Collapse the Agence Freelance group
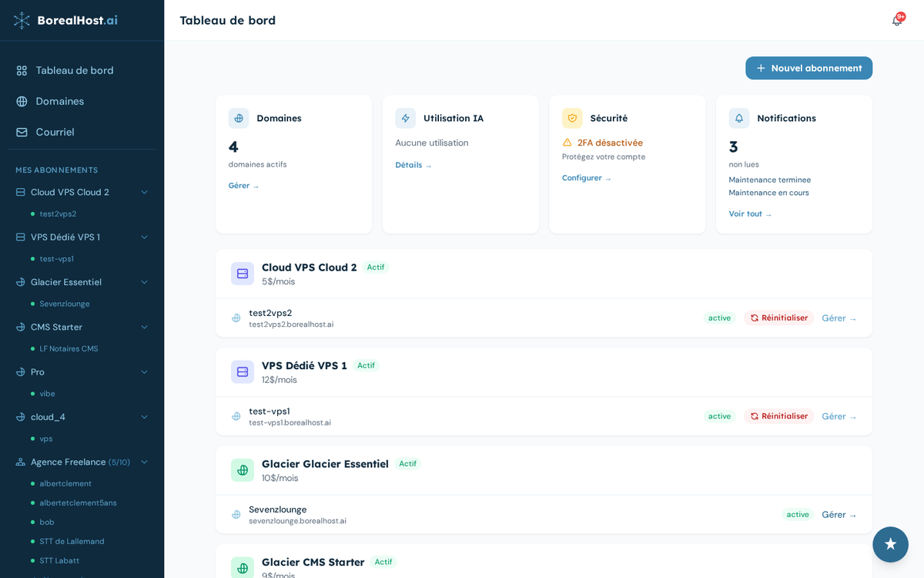This screenshot has width=924, height=578. point(144,462)
